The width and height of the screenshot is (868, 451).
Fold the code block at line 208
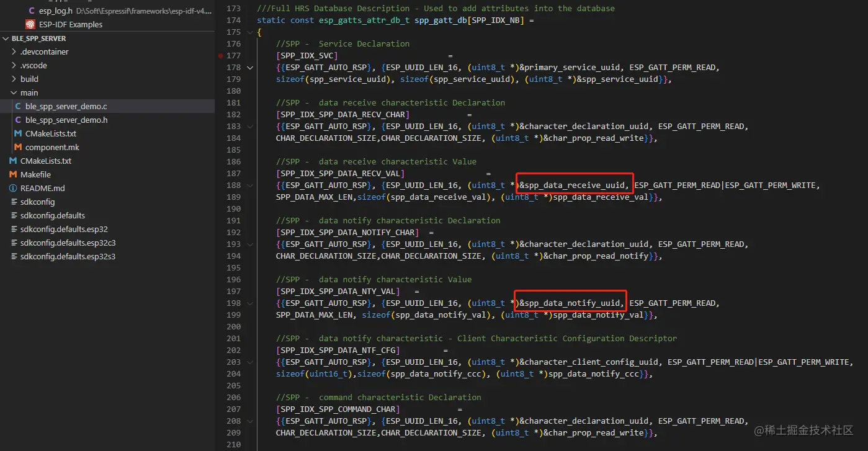pos(250,421)
